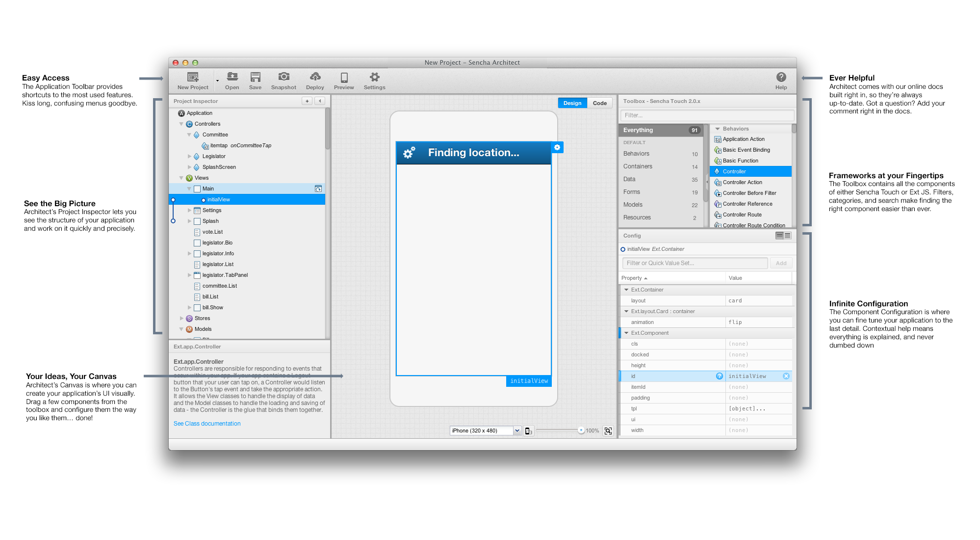The image size is (980, 540).
Task: Pick Application Action in toolbox
Action: point(750,139)
